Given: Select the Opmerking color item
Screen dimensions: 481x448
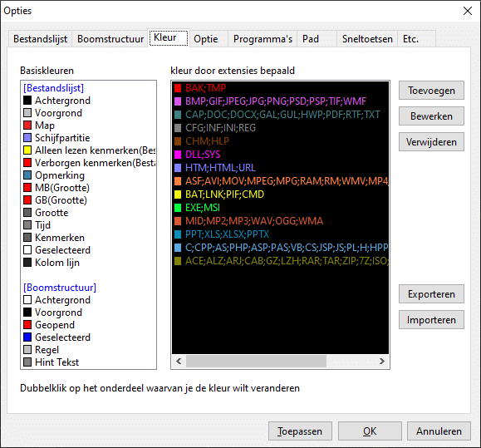Looking at the screenshot, I should 54,175.
